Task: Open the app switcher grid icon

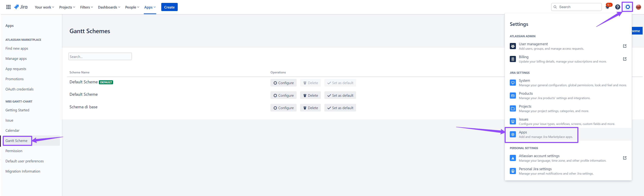Action: (x=8, y=7)
